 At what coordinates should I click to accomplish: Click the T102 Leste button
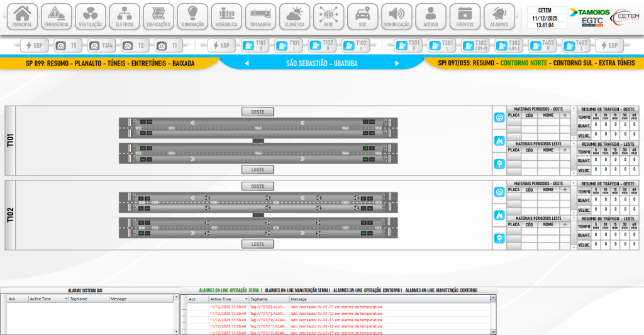tap(258, 244)
